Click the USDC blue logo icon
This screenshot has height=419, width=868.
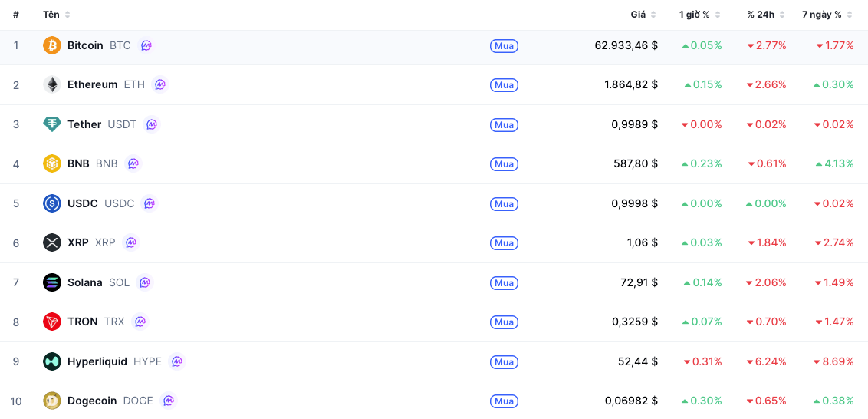click(x=52, y=203)
